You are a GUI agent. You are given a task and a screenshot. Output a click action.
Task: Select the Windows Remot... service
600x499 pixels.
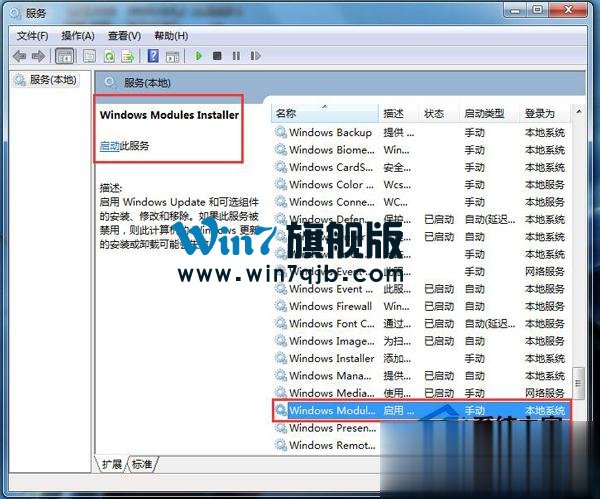pos(332,445)
